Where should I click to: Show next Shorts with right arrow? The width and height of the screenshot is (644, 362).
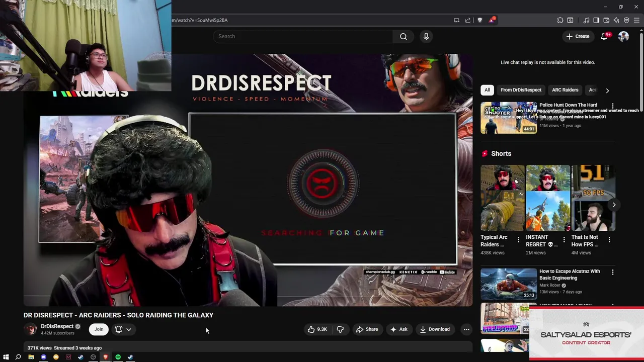(614, 205)
